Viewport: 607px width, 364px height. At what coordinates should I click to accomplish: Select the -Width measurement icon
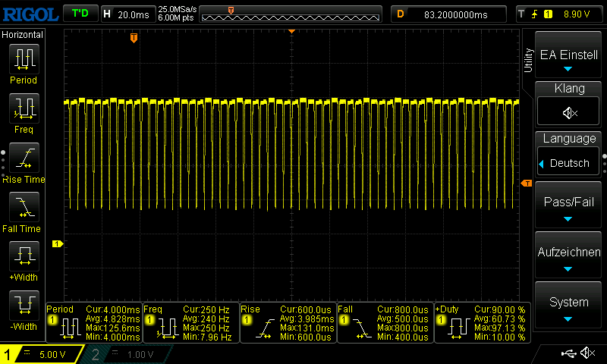pos(23,306)
